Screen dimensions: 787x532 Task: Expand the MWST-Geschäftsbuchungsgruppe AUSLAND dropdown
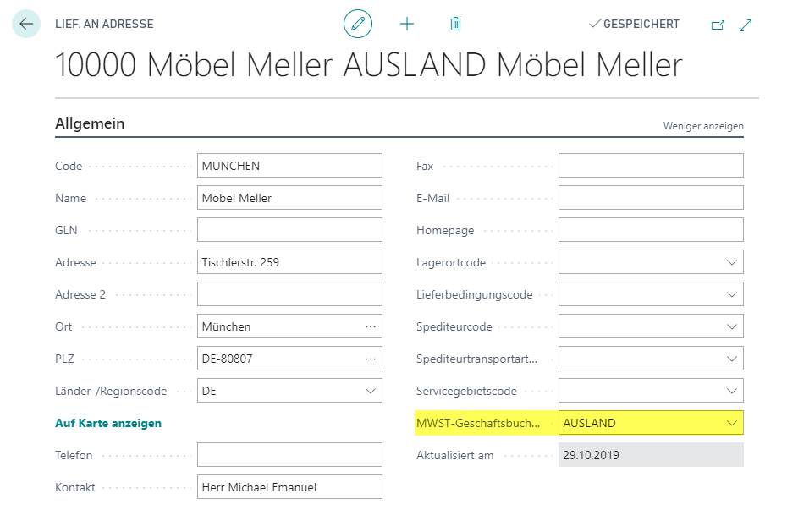tap(732, 423)
